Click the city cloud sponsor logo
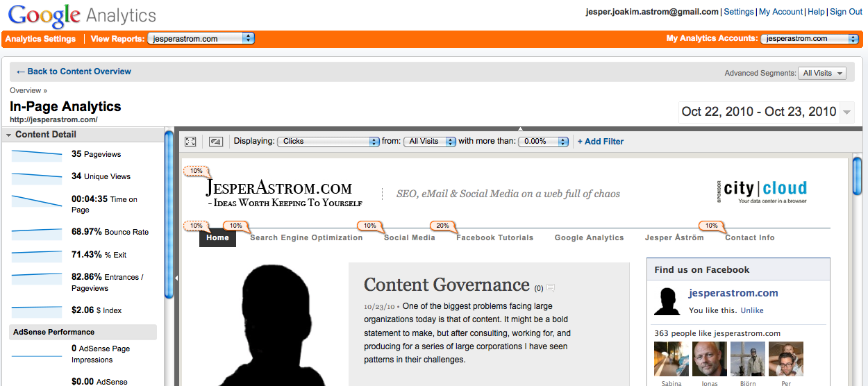This screenshot has height=386, width=868. (761, 191)
